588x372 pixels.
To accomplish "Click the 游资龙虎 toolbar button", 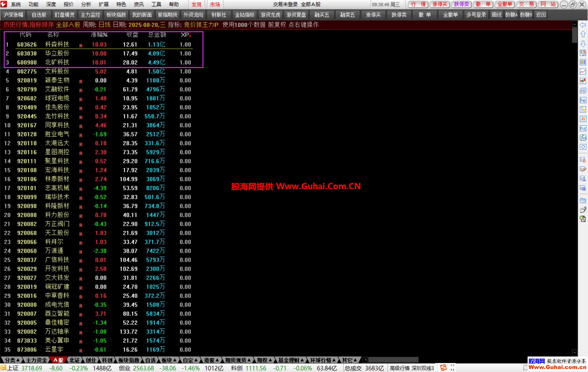I will 270,15.
